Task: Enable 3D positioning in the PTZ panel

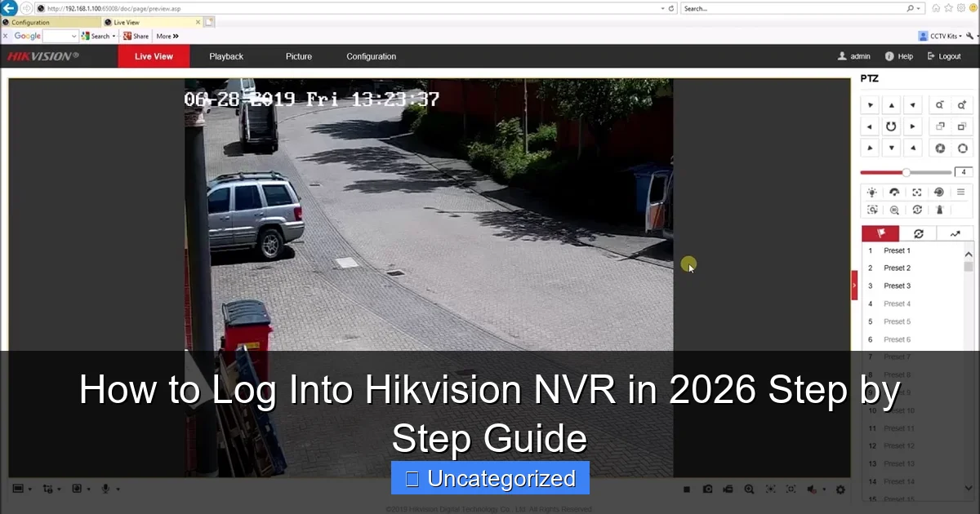Action: 871,209
